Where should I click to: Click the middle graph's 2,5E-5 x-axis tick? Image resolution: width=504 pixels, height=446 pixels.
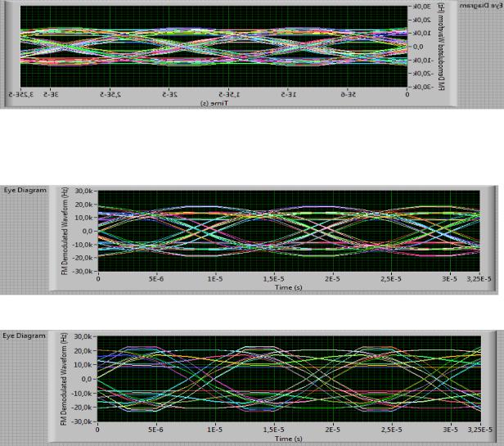pyautogui.click(x=391, y=279)
